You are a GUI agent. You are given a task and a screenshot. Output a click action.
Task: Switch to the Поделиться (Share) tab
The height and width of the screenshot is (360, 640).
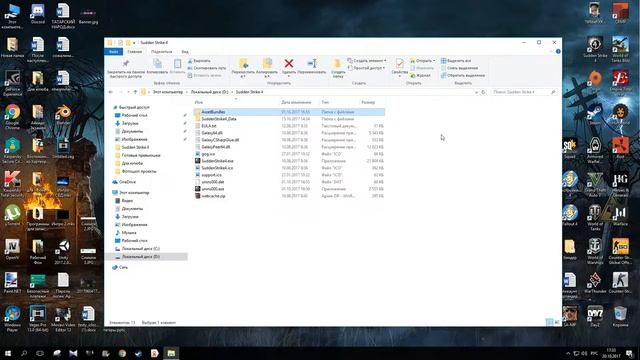161,52
